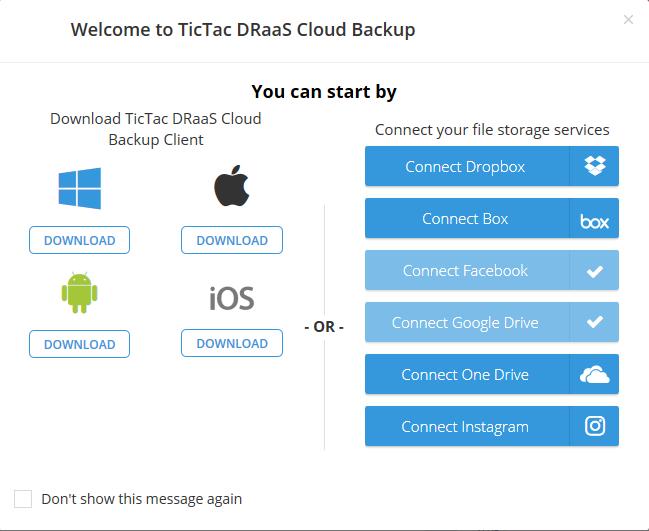Download the Windows backup client
Screen dimensions: 649x531
(x=79, y=240)
